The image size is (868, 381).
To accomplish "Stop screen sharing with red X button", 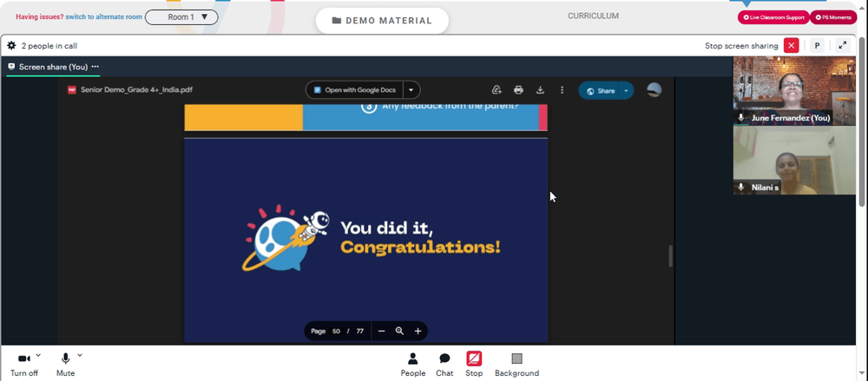I will click(x=792, y=45).
